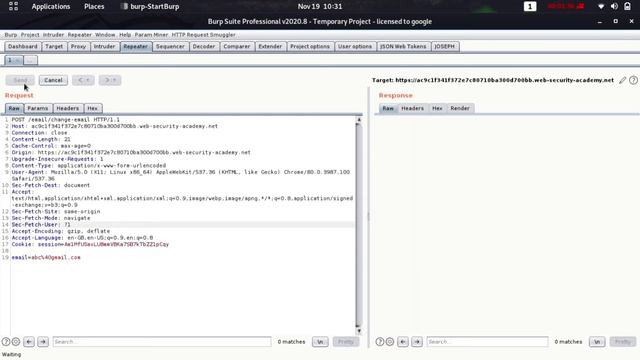Click the request scrollbar down arrow
This screenshot has width=640, height=360.
point(359,331)
